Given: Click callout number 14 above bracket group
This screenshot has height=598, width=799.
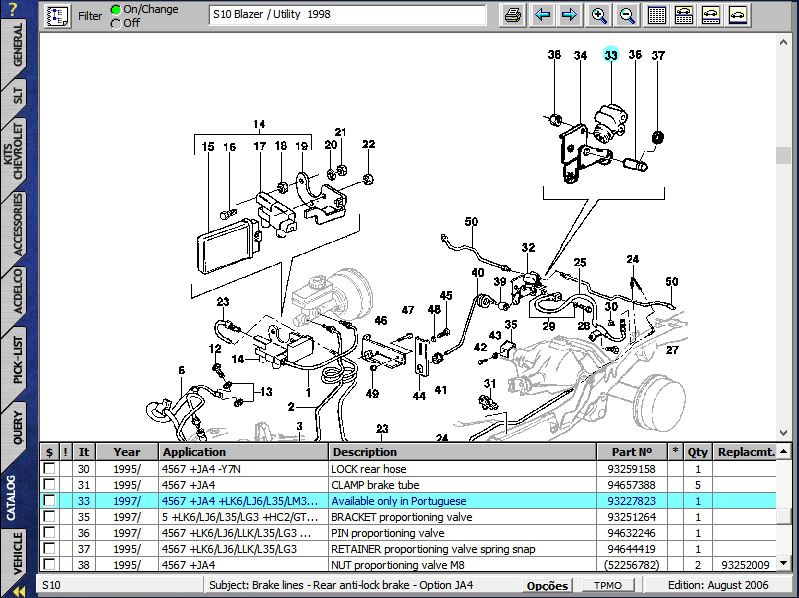Looking at the screenshot, I should click(259, 124).
